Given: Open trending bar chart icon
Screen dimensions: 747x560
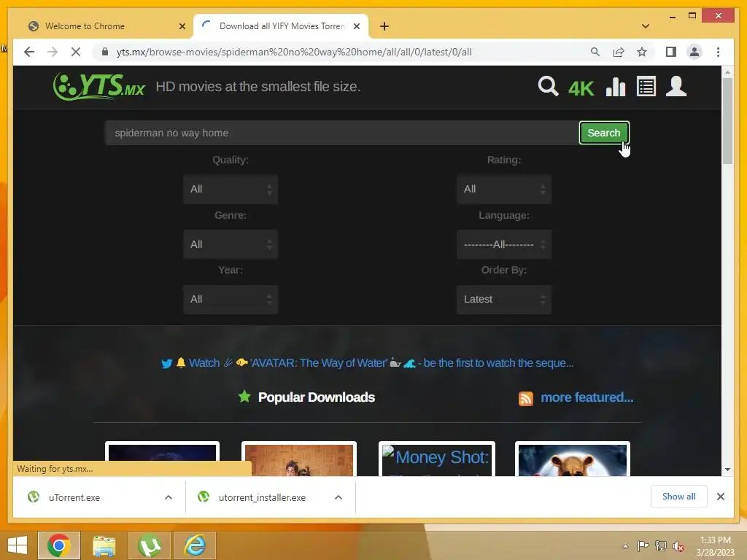Looking at the screenshot, I should [x=616, y=87].
